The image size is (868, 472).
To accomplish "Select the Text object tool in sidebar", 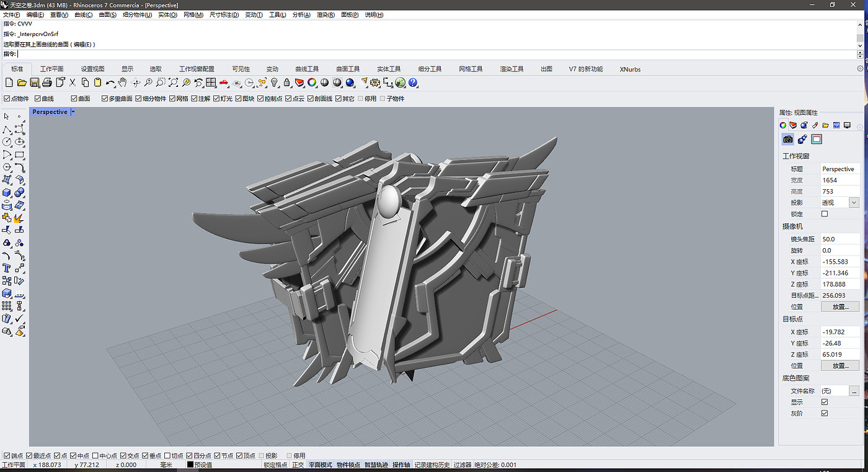I will tap(7, 268).
